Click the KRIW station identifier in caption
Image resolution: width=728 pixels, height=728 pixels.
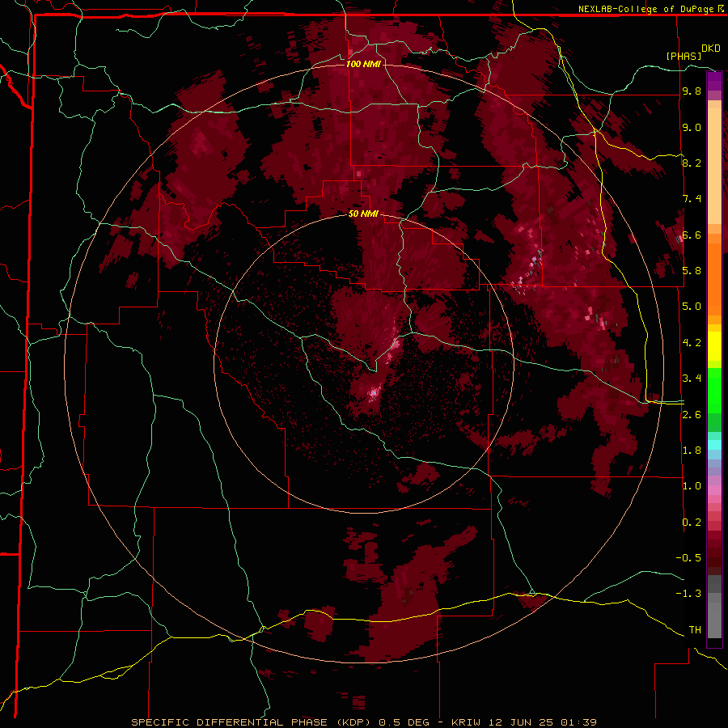click(468, 722)
